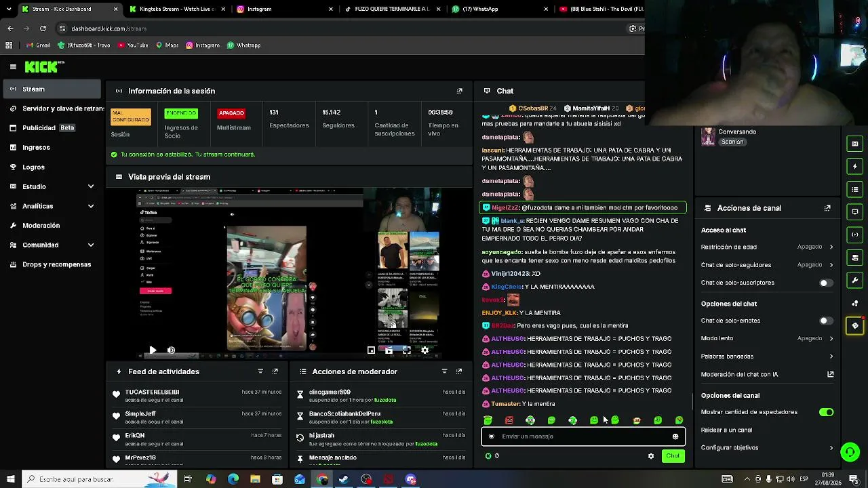Pop out the Acciones de moderador panel
868x488 pixels.
459,371
